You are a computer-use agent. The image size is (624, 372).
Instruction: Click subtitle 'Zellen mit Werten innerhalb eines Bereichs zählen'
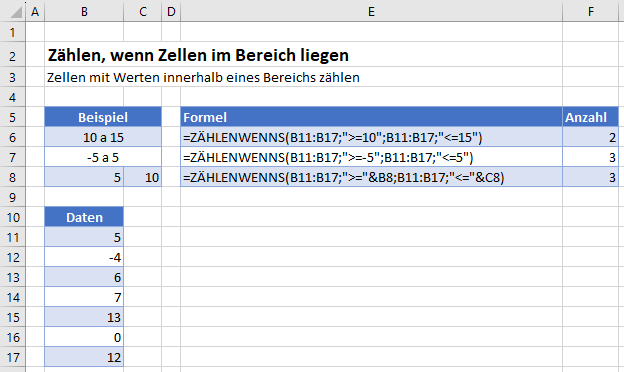coord(203,77)
